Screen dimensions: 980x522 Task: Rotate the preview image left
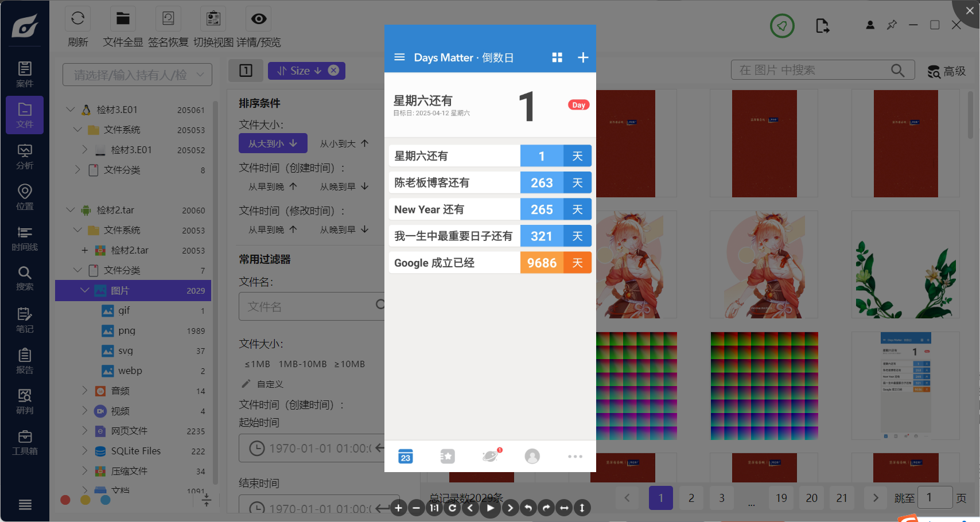click(x=528, y=508)
